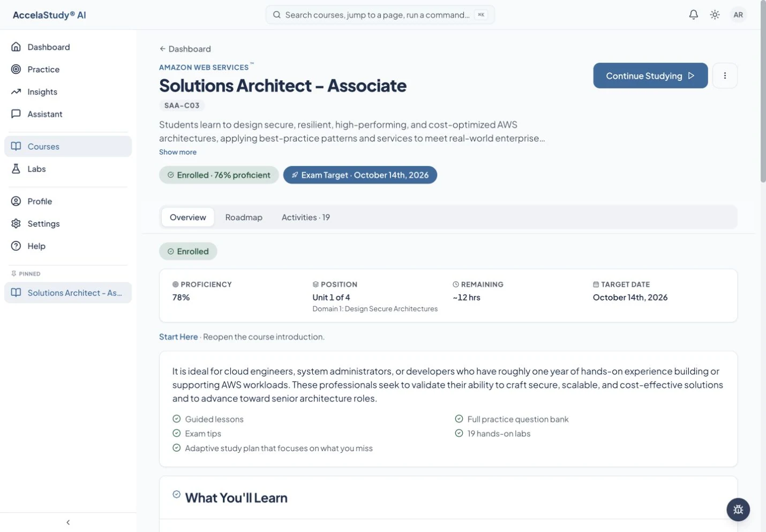Focus the search courses input field
The width and height of the screenshot is (766, 532).
click(380, 15)
